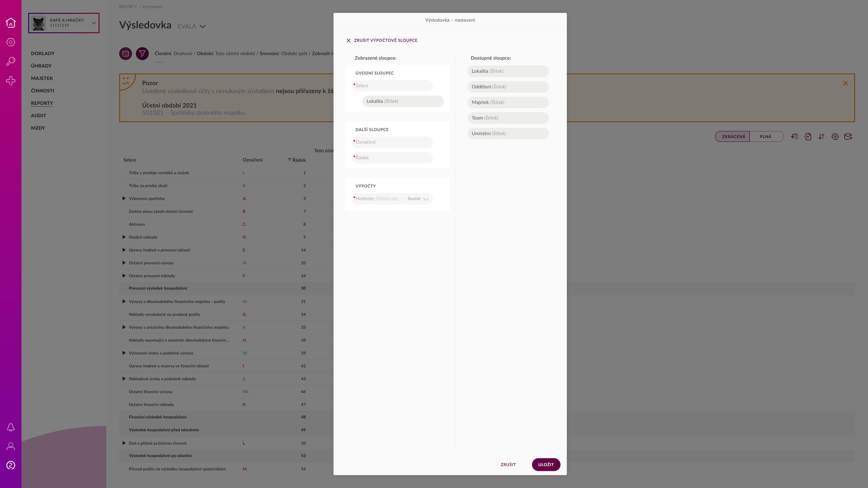Image resolution: width=868 pixels, height=488 pixels.
Task: Click the Sekce column header
Action: [130, 160]
